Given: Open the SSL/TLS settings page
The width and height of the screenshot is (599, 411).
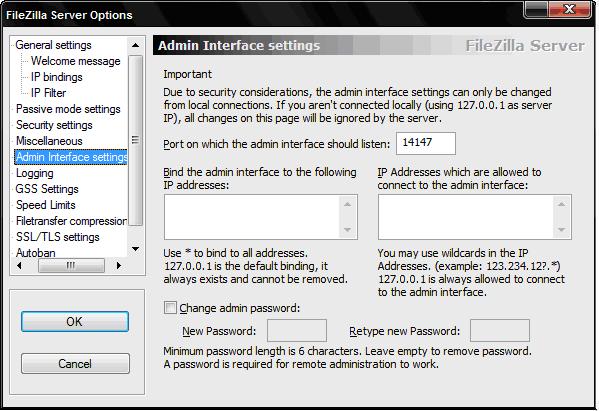Looking at the screenshot, I should click(58, 237).
